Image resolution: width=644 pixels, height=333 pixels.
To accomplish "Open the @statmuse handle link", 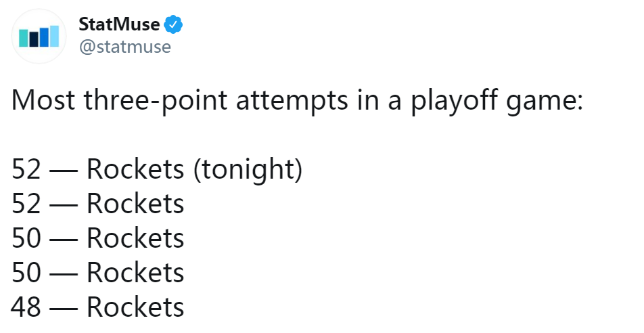I will click(x=125, y=47).
